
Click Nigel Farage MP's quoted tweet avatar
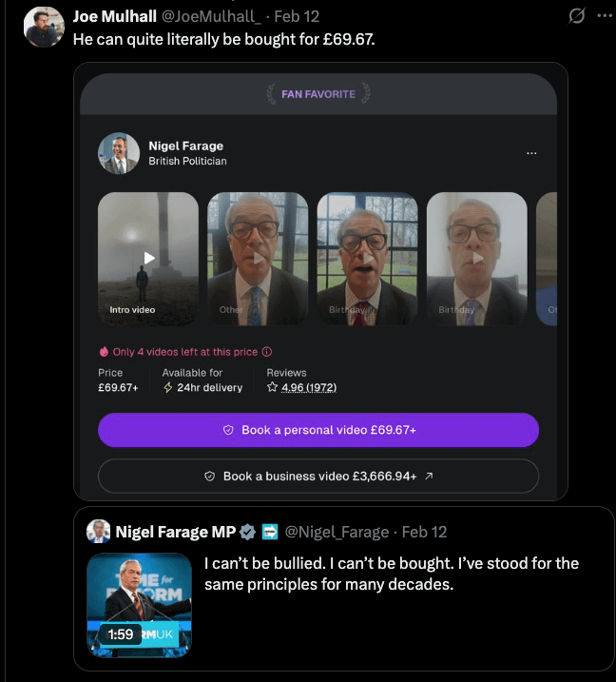(99, 532)
